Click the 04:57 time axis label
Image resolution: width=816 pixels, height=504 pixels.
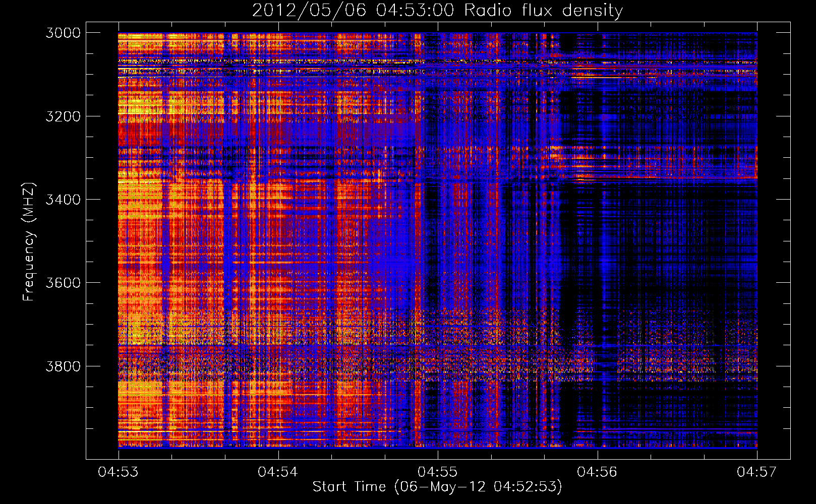click(x=757, y=472)
